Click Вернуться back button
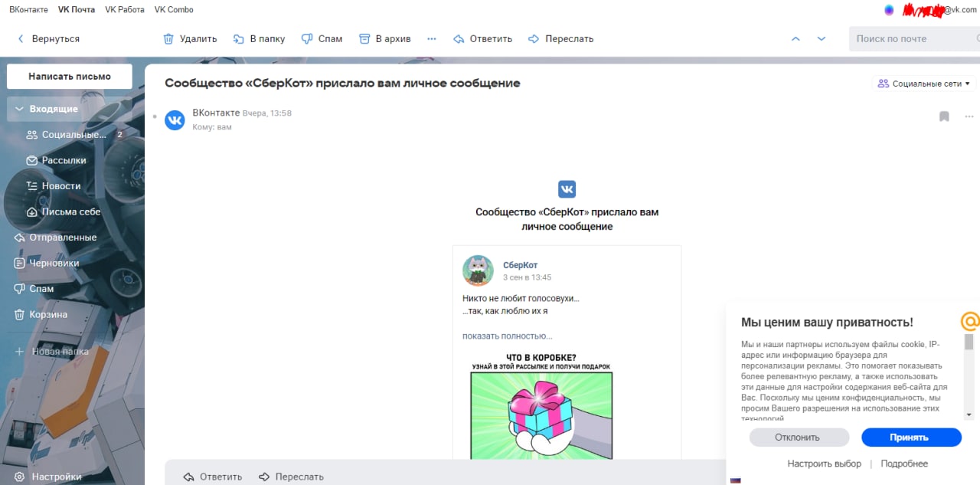The height and width of the screenshot is (485, 980). pos(48,38)
